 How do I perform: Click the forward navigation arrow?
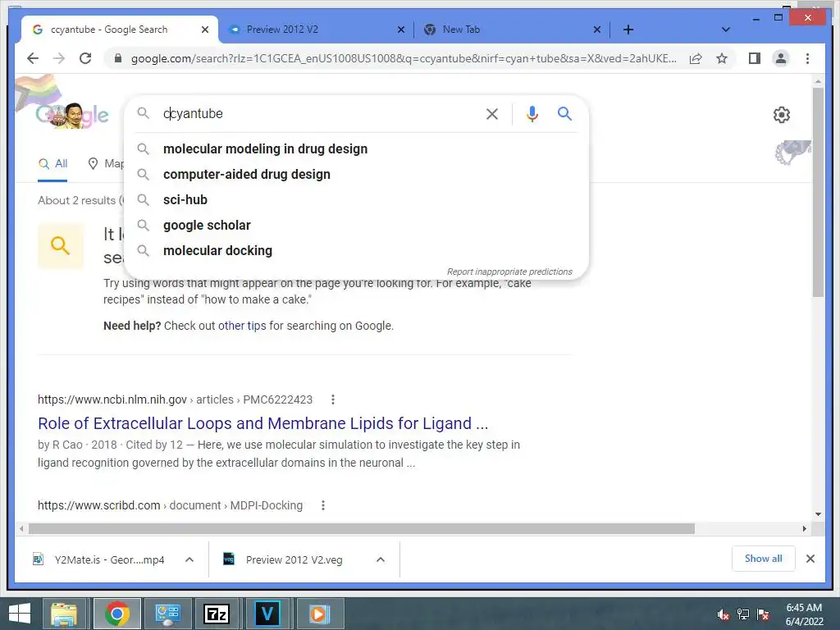(x=59, y=58)
